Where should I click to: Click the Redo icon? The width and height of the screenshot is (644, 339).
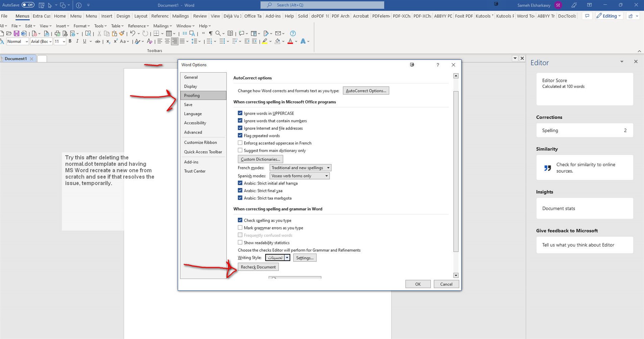[x=145, y=33]
